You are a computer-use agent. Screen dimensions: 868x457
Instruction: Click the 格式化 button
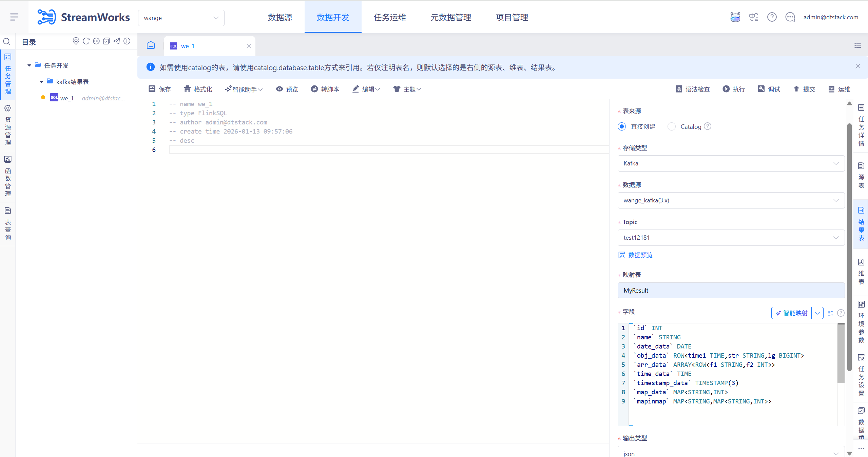pos(198,89)
